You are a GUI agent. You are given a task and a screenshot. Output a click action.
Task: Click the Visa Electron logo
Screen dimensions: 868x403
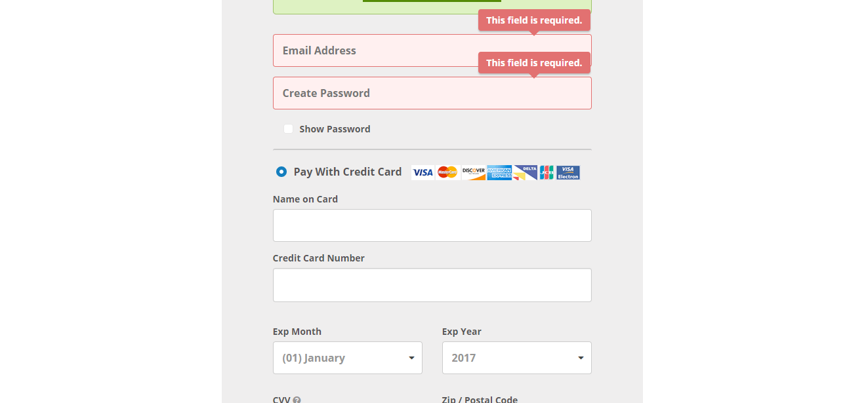568,172
